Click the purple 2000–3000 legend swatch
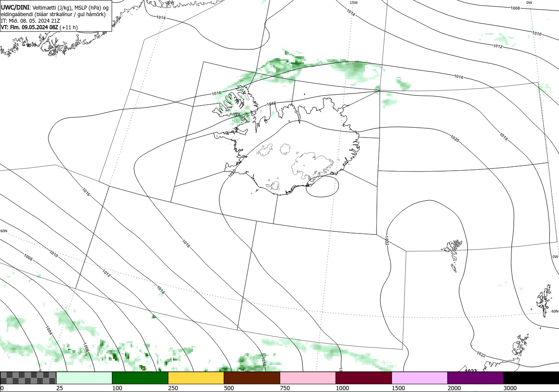559x392 pixels. [x=476, y=378]
